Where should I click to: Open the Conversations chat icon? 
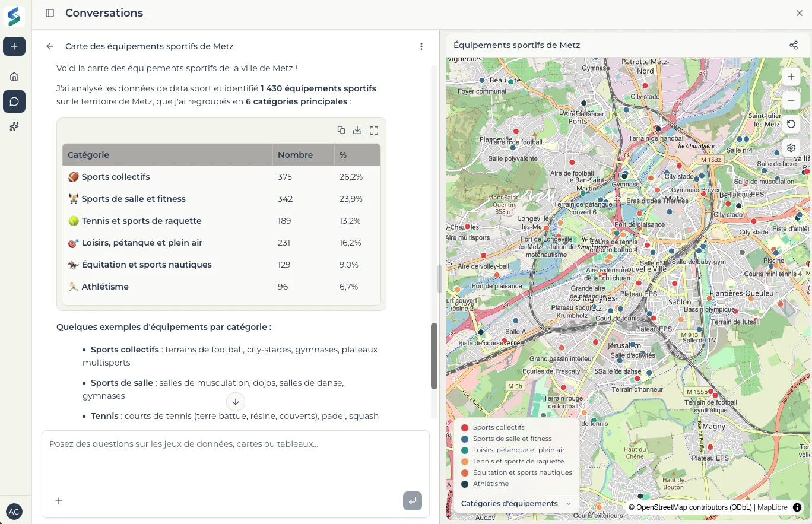tap(14, 101)
